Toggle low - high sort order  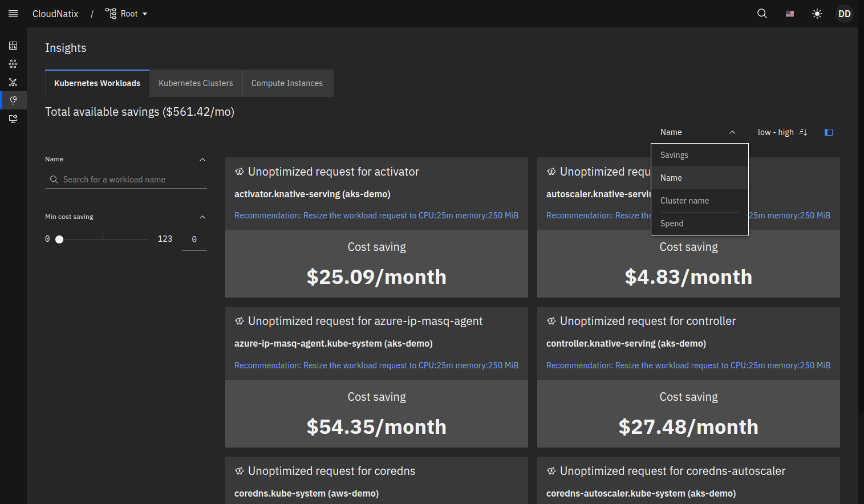click(x=782, y=132)
